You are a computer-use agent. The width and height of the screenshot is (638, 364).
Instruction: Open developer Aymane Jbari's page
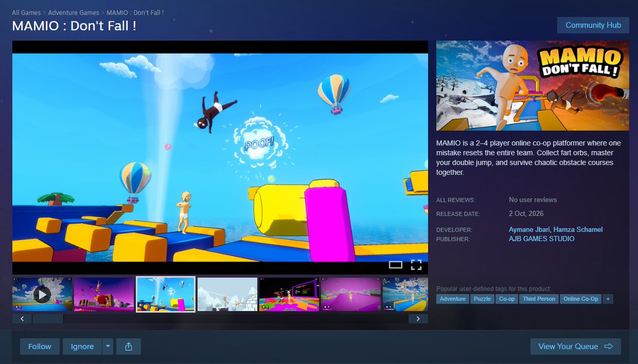point(529,230)
